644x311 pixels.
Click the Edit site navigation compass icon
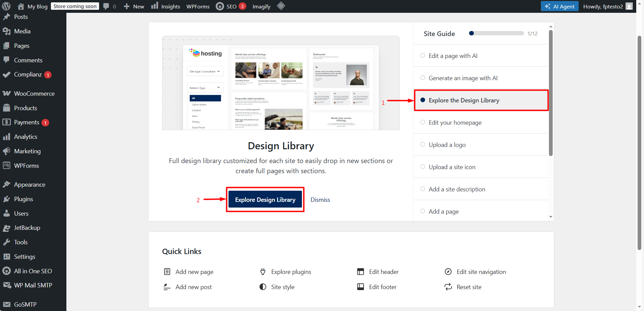pyautogui.click(x=448, y=272)
